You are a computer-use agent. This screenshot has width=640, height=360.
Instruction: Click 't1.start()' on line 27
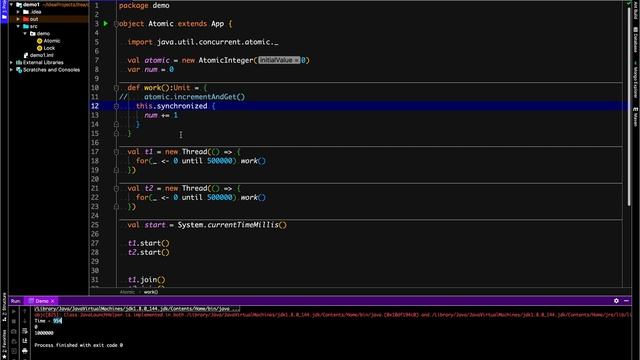point(148,243)
